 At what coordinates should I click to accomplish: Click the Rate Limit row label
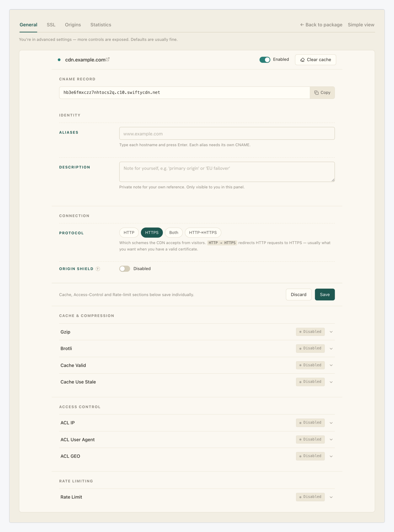[71, 497]
